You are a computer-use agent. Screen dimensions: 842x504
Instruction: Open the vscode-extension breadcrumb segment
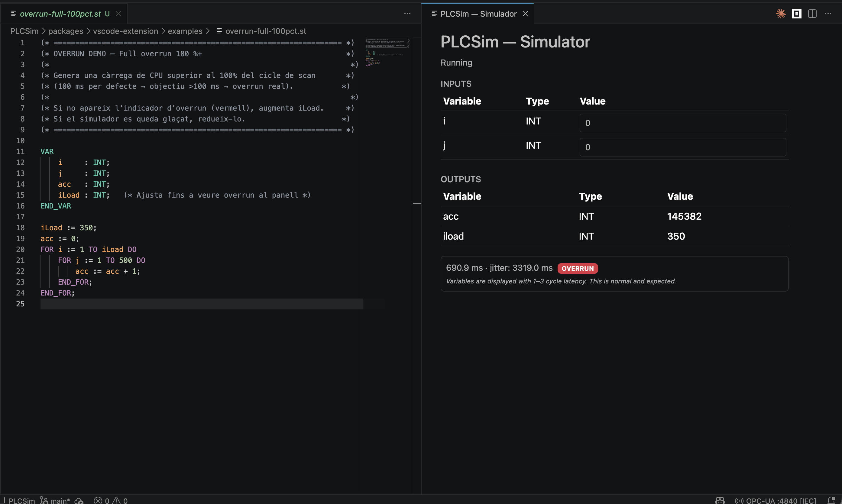[x=126, y=31]
